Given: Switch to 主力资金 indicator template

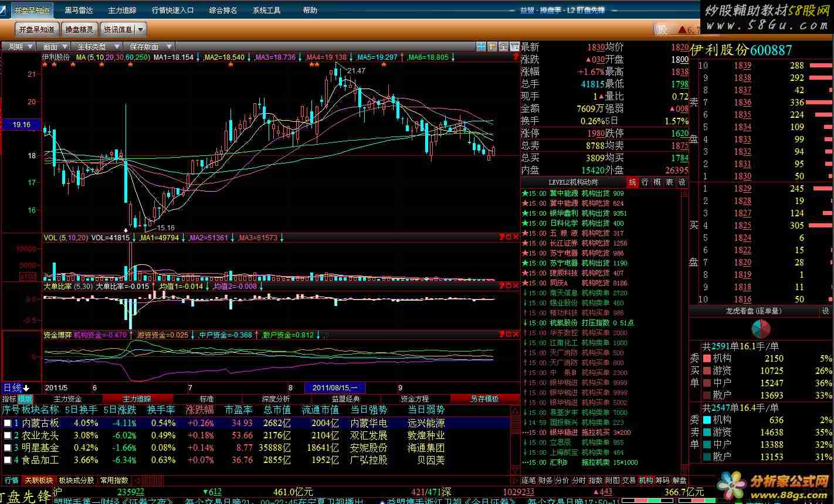Looking at the screenshot, I should point(67,399).
